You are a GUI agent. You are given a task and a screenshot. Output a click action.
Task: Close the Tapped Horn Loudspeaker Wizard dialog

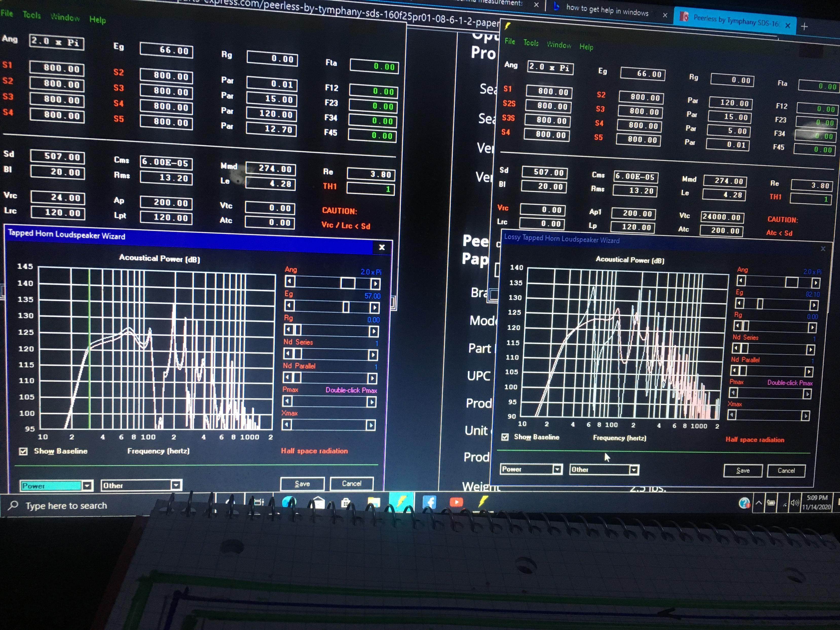click(x=382, y=247)
